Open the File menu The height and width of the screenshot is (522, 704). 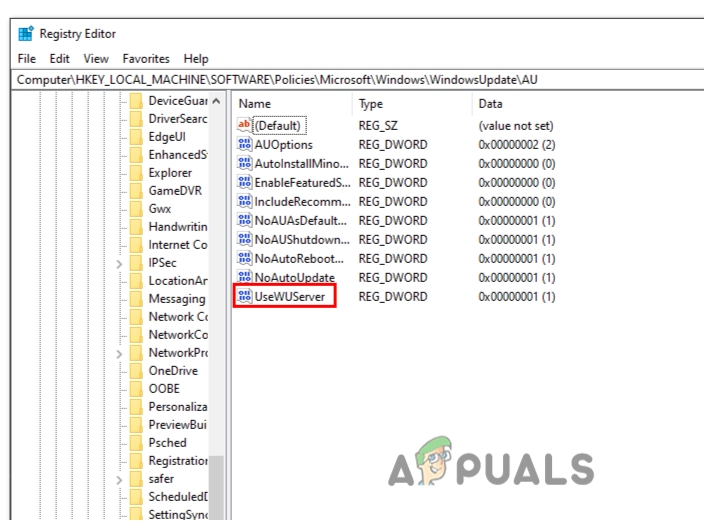(26, 59)
